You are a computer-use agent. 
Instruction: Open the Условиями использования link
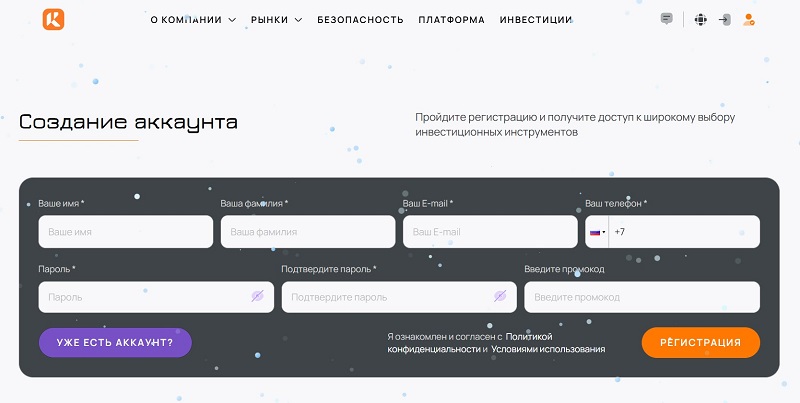(548, 349)
